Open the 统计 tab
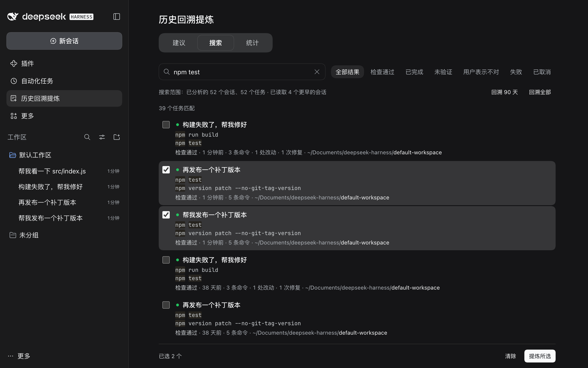Screen dimensions: 588x368 (x=252, y=43)
